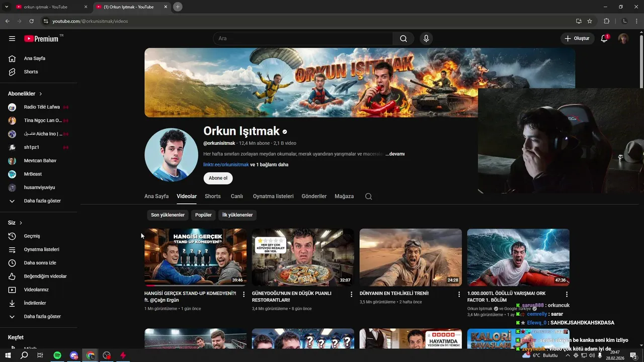Switch to the Canlı tab
Viewport: 644px width, 362px height.
pos(237,197)
